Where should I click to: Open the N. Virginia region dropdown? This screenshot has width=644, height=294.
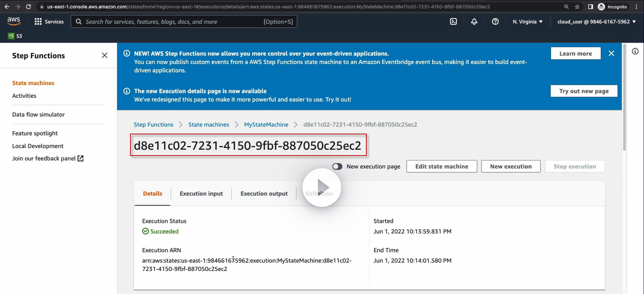pyautogui.click(x=527, y=22)
